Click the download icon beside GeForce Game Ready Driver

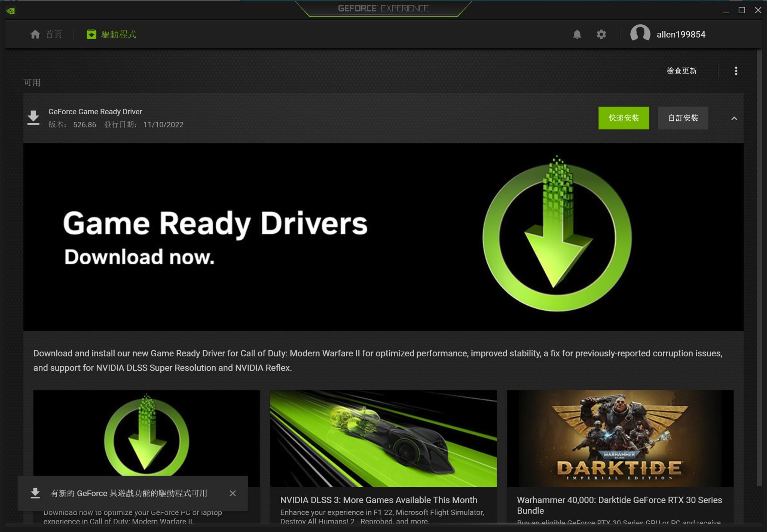tap(33, 117)
